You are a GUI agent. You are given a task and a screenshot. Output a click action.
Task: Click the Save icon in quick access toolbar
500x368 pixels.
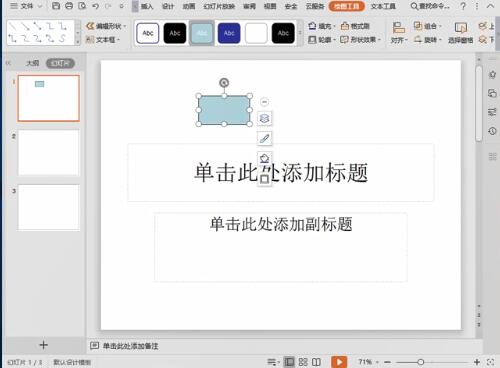click(x=56, y=6)
